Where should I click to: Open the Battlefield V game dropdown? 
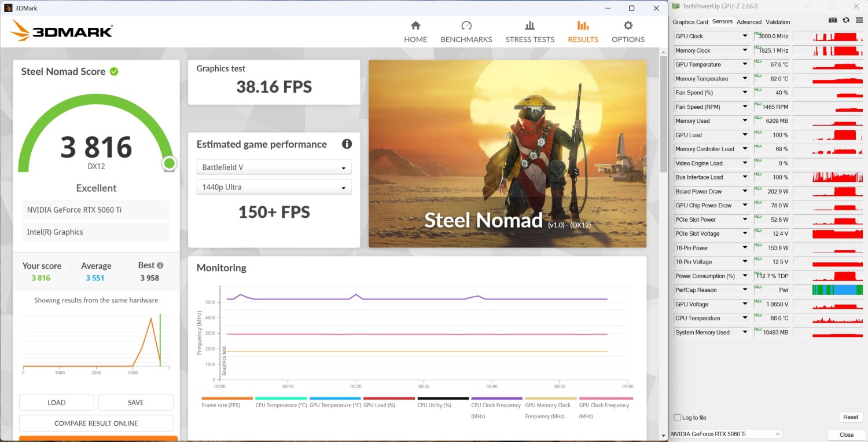[x=274, y=167]
